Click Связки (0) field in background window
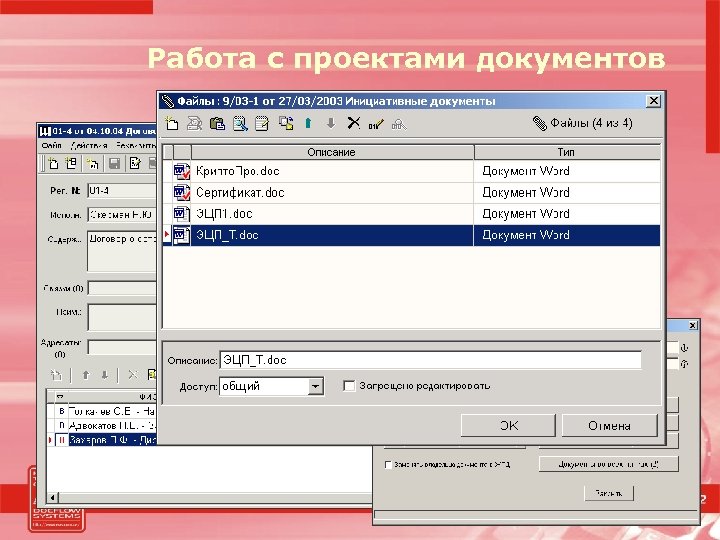Screen dimensions: 720x540 [x=122, y=288]
